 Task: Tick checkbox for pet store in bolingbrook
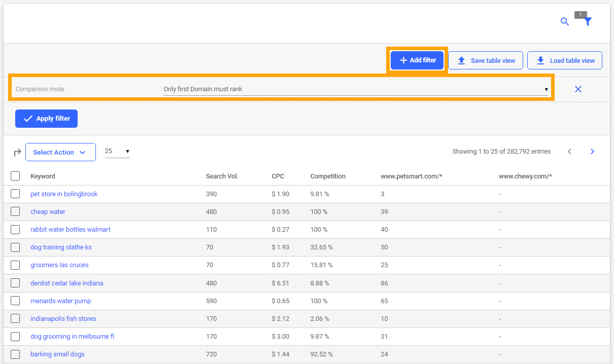[x=15, y=194]
